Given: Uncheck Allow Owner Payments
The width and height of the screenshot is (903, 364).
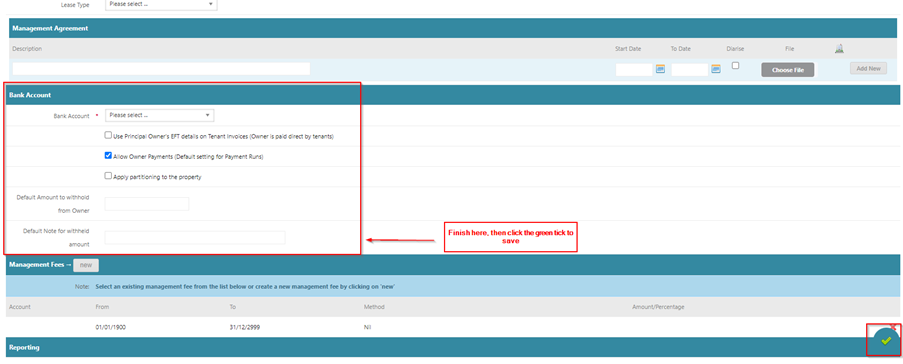Looking at the screenshot, I should (x=108, y=156).
